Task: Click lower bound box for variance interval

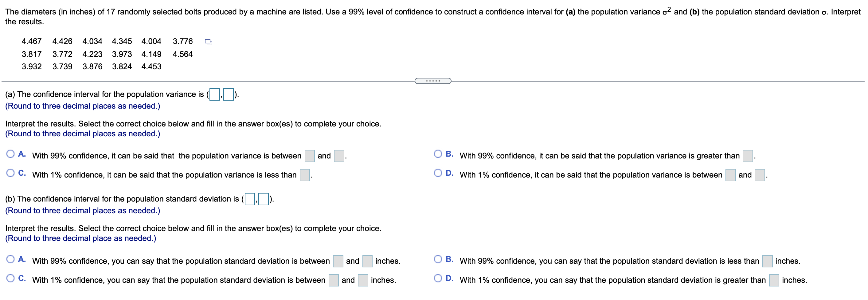Action: (215, 94)
